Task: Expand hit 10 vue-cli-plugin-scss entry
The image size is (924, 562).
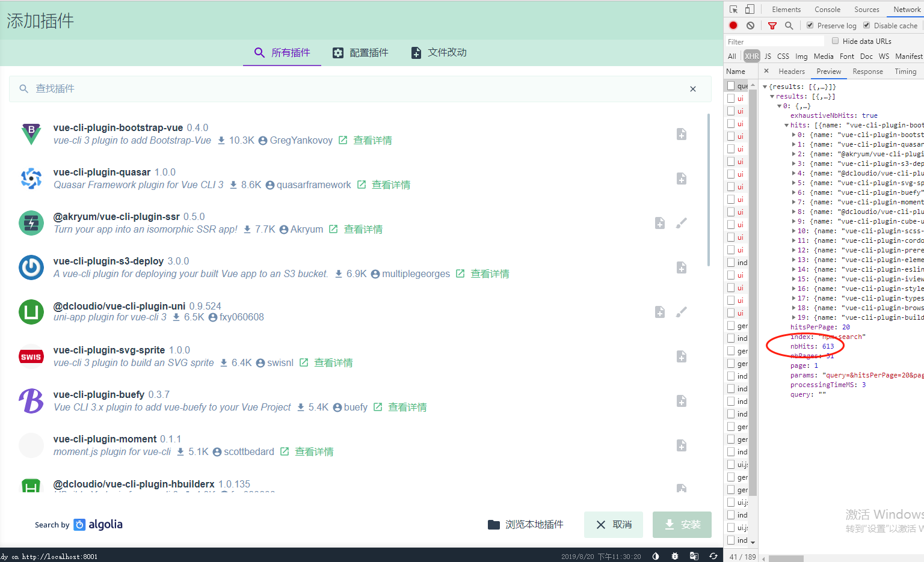Action: [794, 231]
